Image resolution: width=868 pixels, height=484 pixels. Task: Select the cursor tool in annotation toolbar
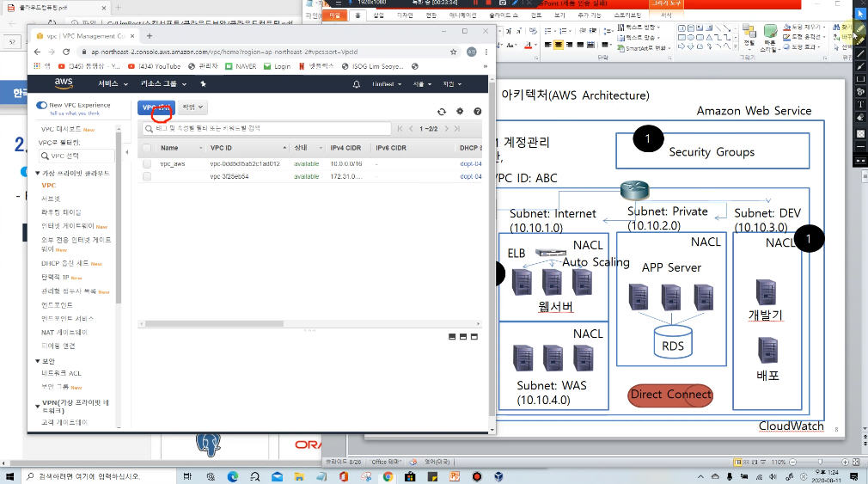859,13
